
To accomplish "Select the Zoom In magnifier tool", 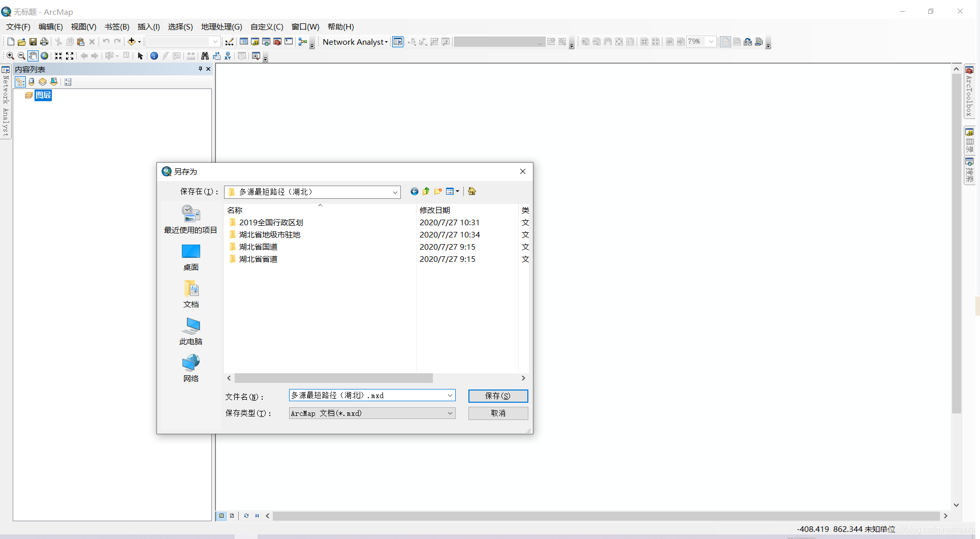I will 10,56.
